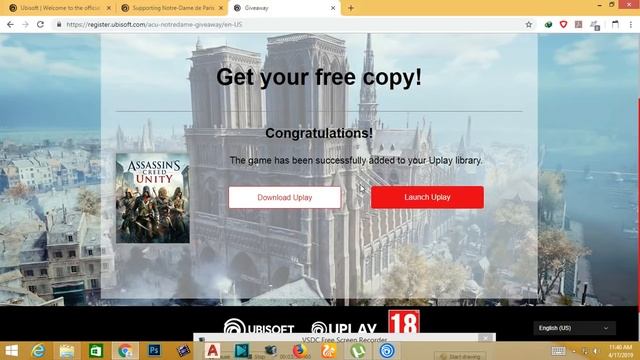This screenshot has width=640, height=360.
Task: Open the Windows Start button
Action: 11,351
